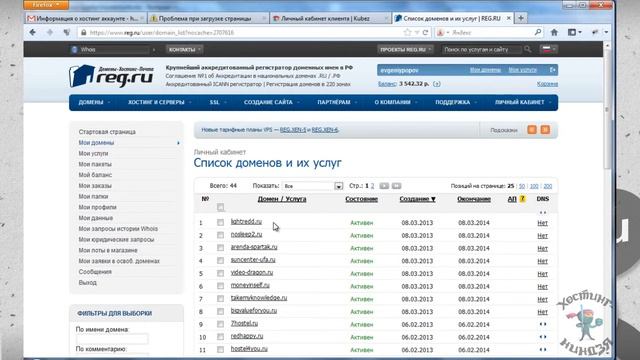Click the page vertical scrollbar thumb
The height and width of the screenshot is (360, 640).
click(607, 109)
